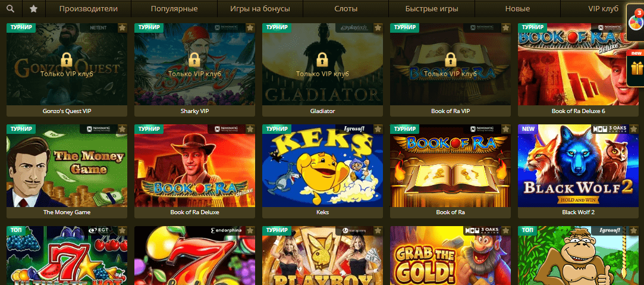Toggle favorite star on Keks game
The image size is (644, 285).
pyautogui.click(x=378, y=129)
